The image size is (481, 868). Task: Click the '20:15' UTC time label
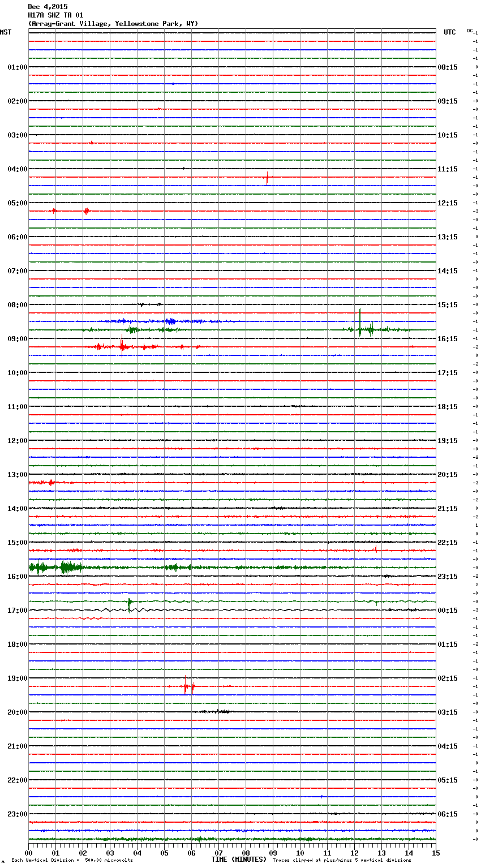[448, 475]
